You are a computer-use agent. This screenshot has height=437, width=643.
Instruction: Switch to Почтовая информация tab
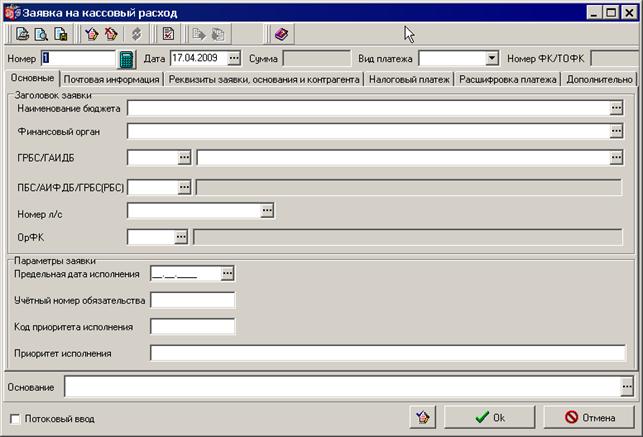[x=112, y=80]
